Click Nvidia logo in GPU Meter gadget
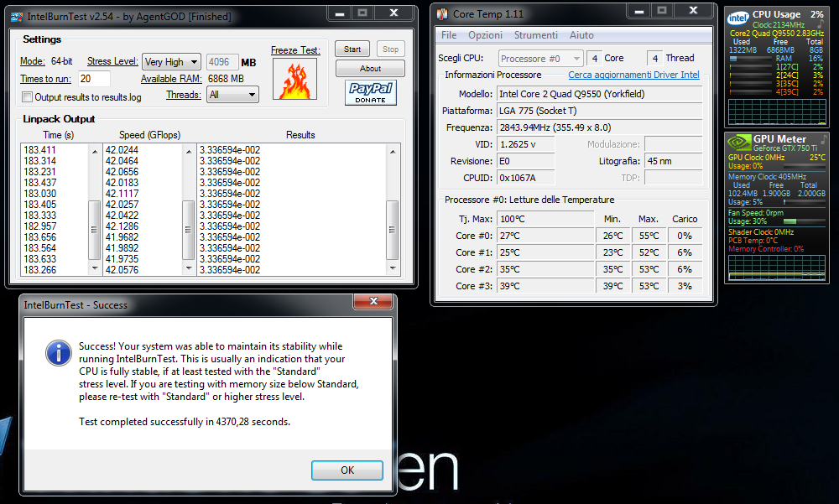Viewport: 839px width, 504px height. [x=739, y=143]
